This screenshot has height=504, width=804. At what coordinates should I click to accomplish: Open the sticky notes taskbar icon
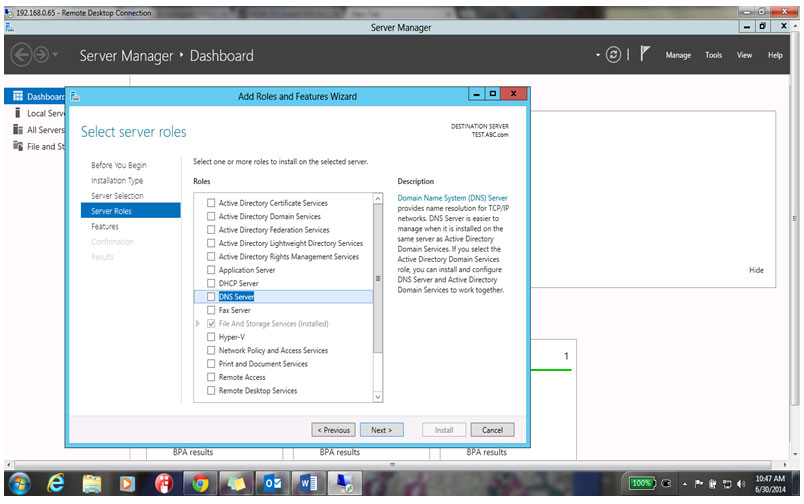pyautogui.click(x=236, y=483)
